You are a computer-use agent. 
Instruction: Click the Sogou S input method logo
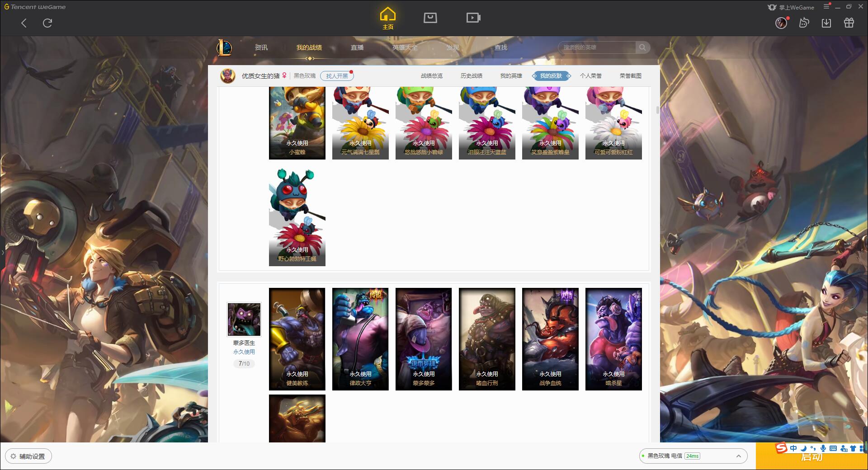[x=781, y=448]
